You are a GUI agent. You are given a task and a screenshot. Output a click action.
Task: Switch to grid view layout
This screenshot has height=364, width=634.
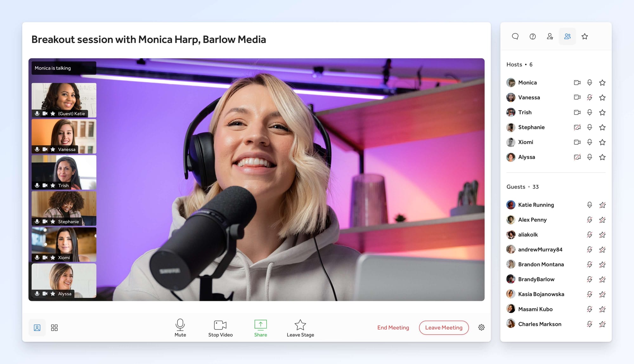54,328
